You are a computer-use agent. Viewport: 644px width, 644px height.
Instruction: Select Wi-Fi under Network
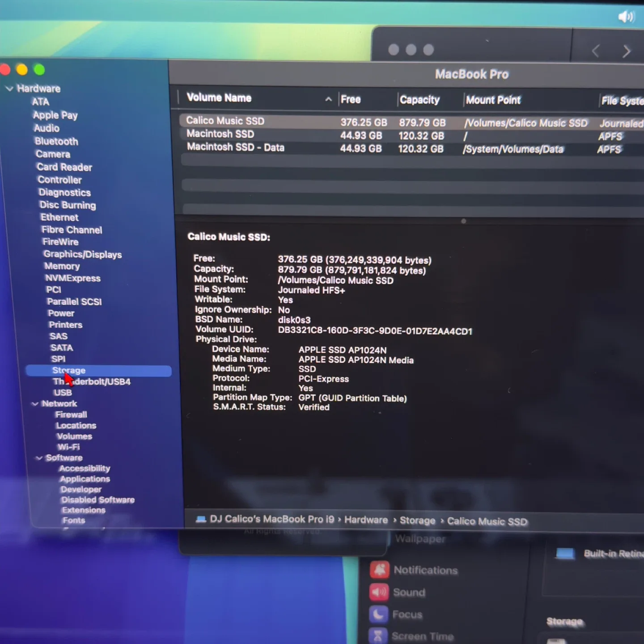[68, 446]
